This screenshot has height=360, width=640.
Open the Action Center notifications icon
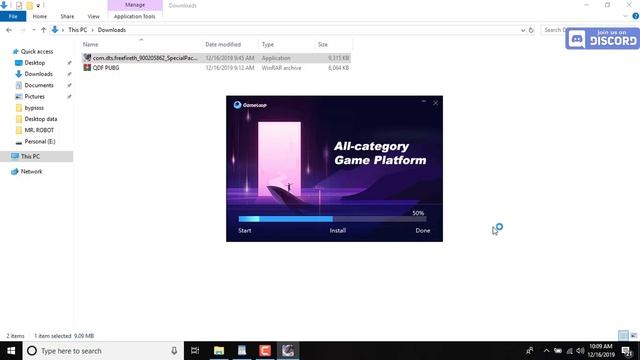click(627, 351)
